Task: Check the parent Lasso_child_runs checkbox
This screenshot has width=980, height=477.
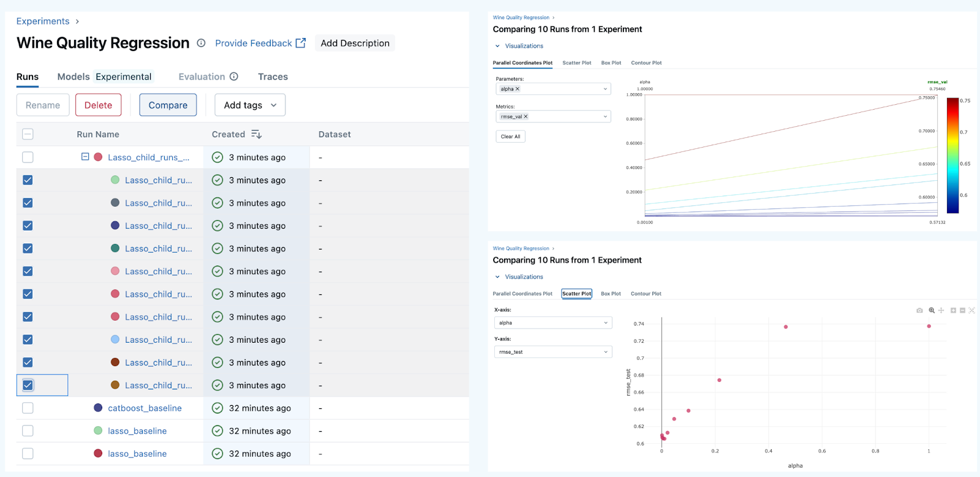Action: pyautogui.click(x=28, y=158)
